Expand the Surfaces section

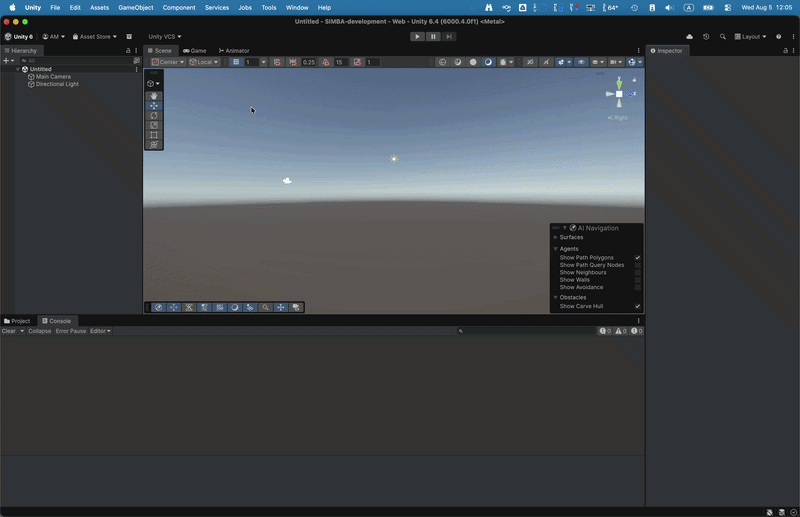(x=556, y=237)
